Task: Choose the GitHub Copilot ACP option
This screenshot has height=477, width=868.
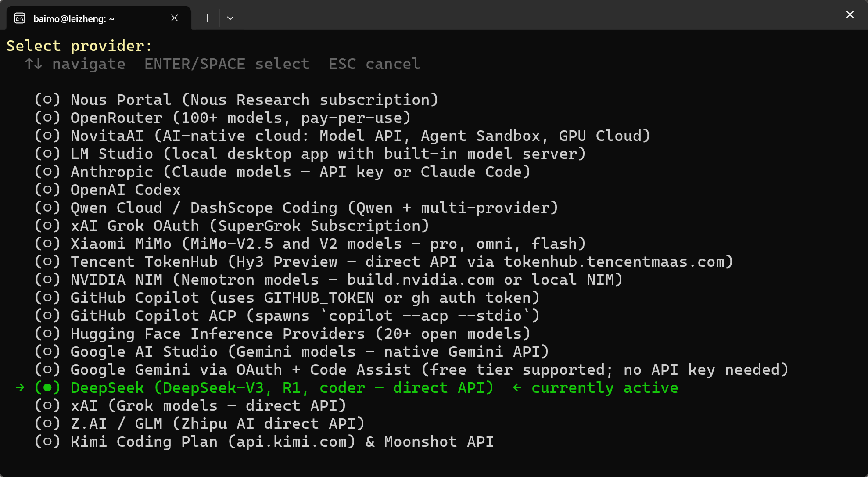Action: (x=287, y=316)
